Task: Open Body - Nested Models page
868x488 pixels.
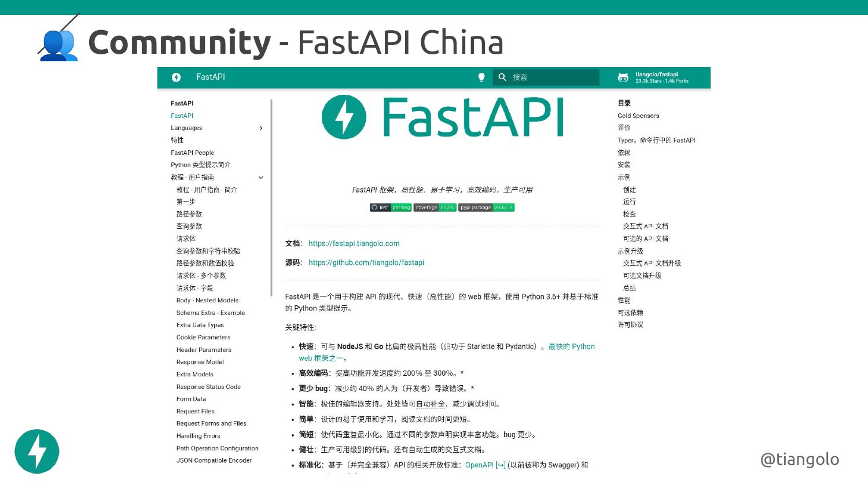Action: coord(207,300)
